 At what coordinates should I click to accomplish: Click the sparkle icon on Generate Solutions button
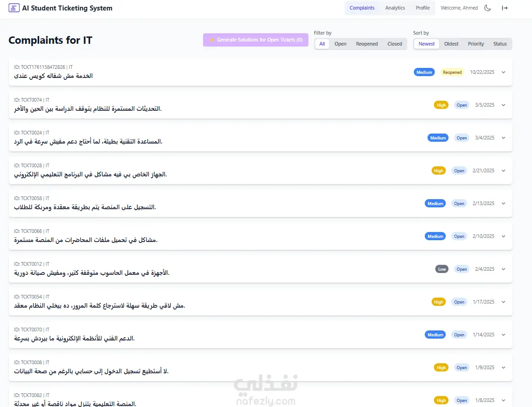pyautogui.click(x=212, y=40)
